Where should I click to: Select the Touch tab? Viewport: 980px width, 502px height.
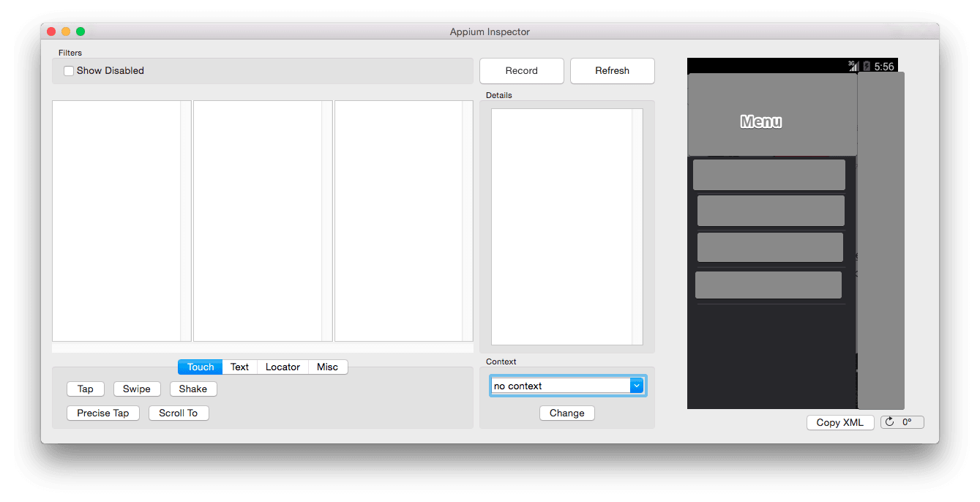click(x=199, y=367)
